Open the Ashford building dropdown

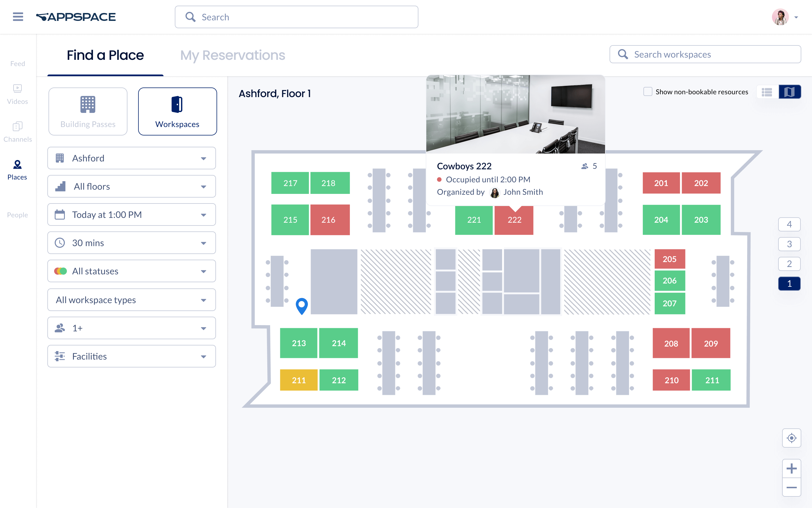tap(132, 158)
